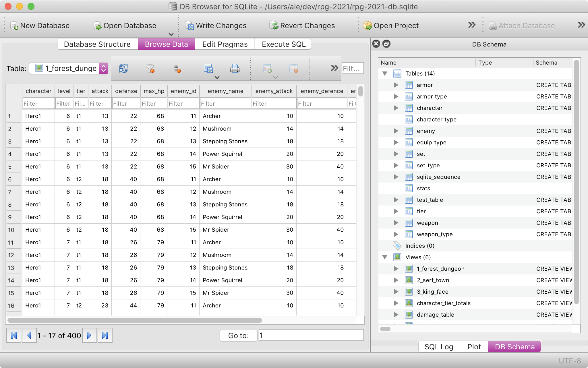Viewport: 588px width, 368px height.
Task: Select the enemy table in the schema tree
Action: pos(426,131)
